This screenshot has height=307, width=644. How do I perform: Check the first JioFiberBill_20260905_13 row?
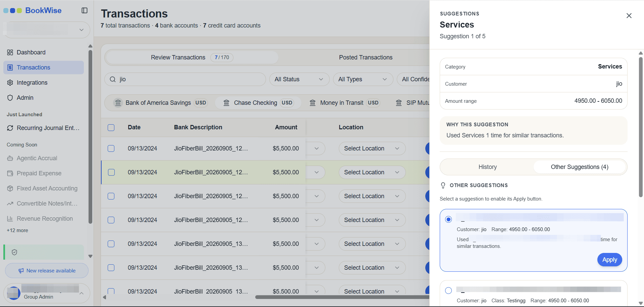(111, 244)
